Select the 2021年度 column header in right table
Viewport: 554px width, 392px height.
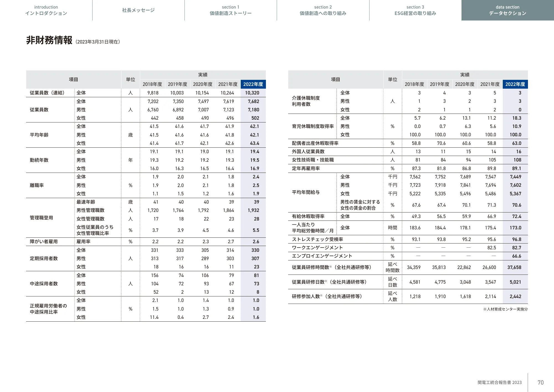490,84
